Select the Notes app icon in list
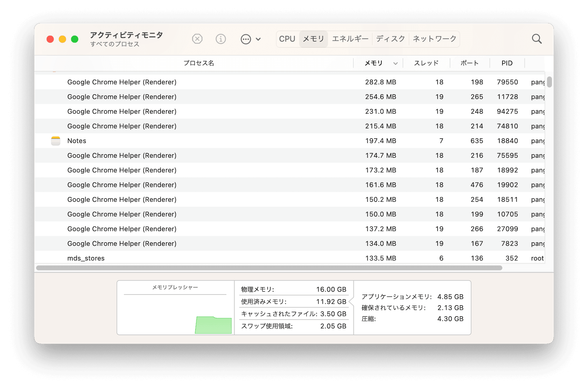 pos(56,141)
